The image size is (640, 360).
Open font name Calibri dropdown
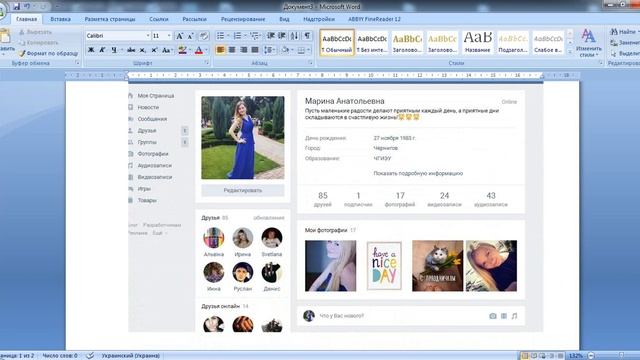coord(148,36)
